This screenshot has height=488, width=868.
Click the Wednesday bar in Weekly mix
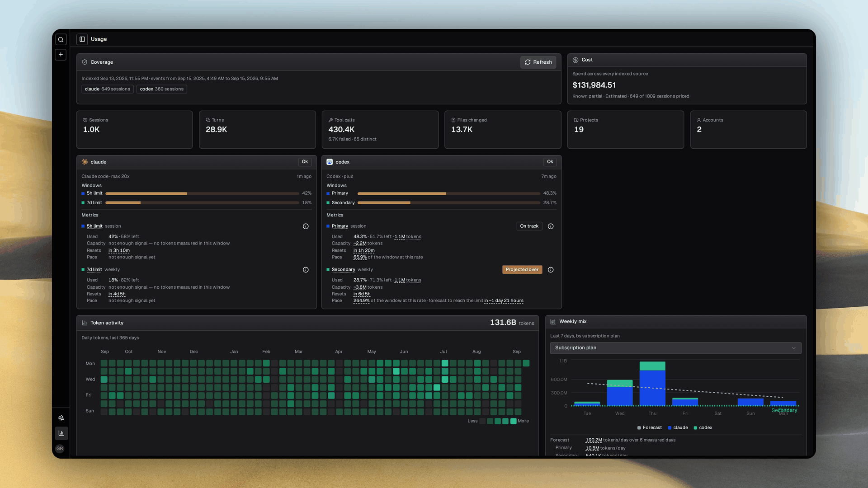coord(620,393)
